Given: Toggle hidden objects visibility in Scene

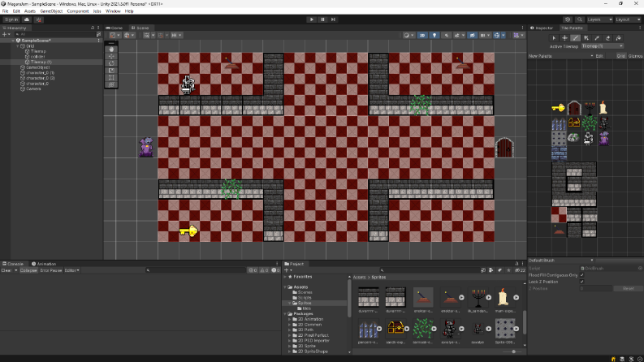Looking at the screenshot, I should 473,35.
